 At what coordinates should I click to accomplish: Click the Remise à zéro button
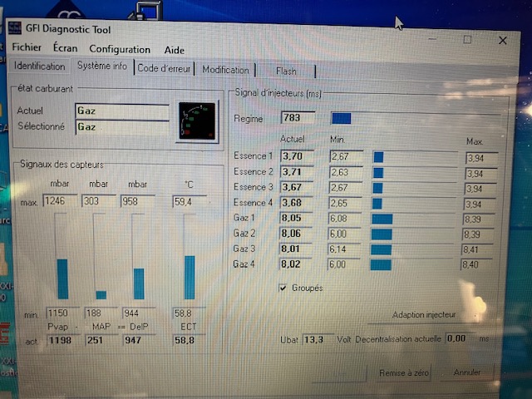[404, 373]
